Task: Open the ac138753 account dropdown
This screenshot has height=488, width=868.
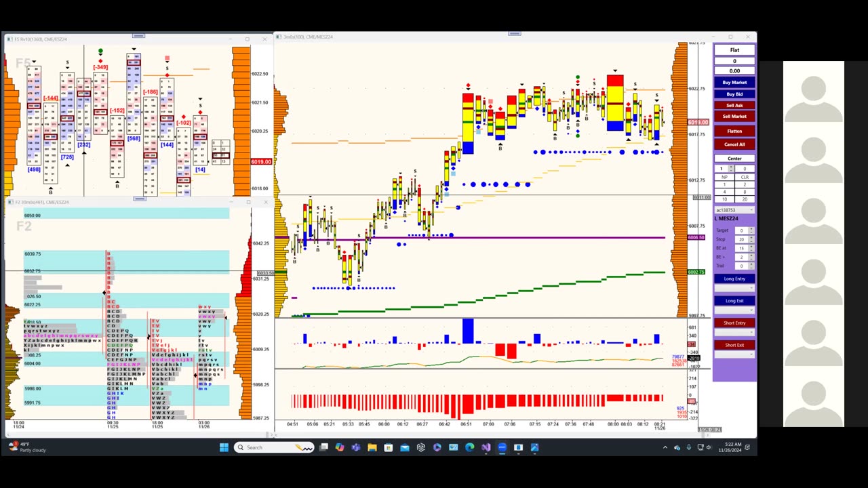Action: 734,209
